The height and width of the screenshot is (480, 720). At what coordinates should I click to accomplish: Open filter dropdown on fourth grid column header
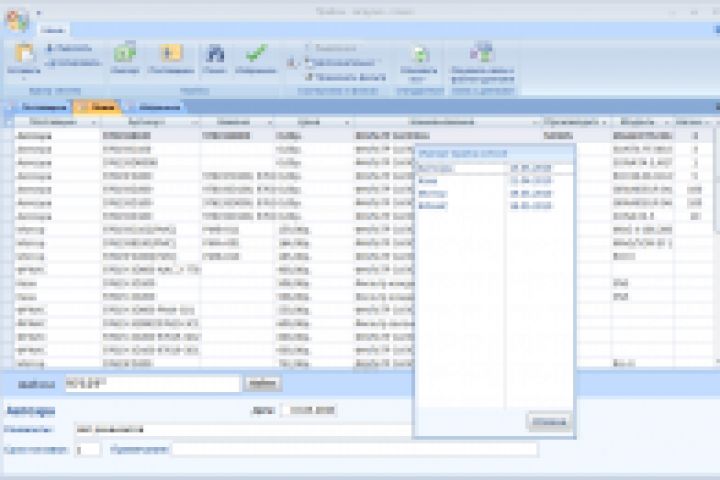(347, 123)
